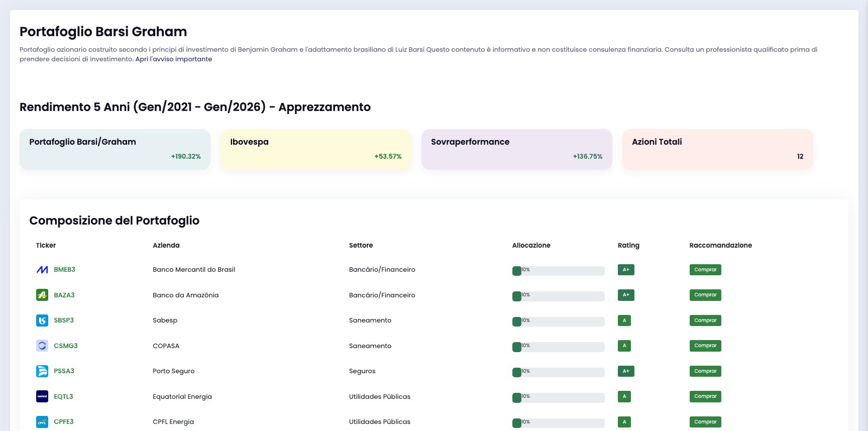Select the Sovraperformance +136.75% card
This screenshot has height=431, width=868.
517,149
